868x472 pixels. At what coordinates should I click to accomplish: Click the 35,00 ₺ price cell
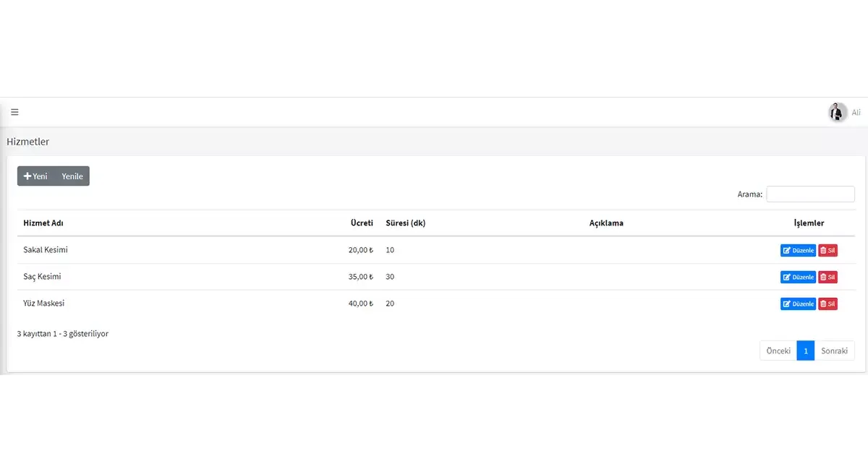[361, 277]
